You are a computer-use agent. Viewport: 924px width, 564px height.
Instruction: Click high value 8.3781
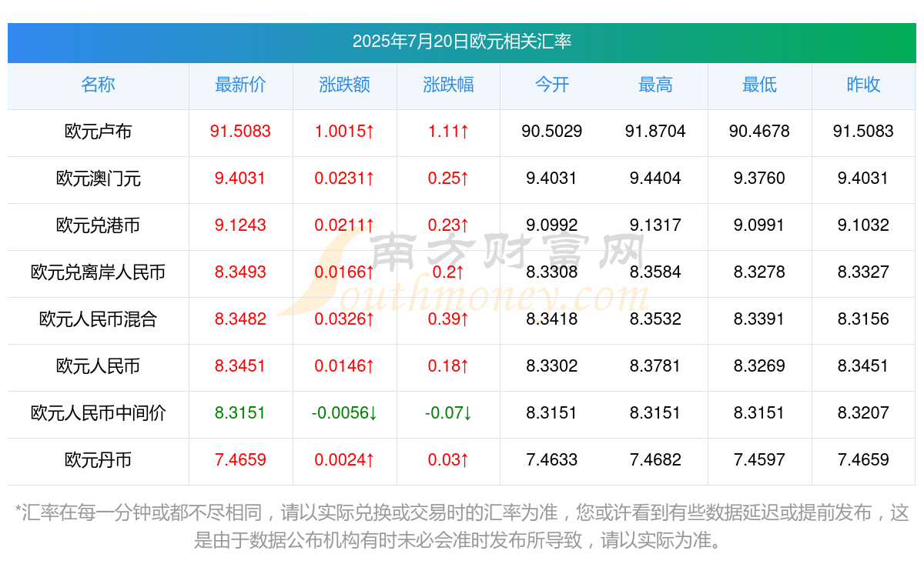(655, 366)
